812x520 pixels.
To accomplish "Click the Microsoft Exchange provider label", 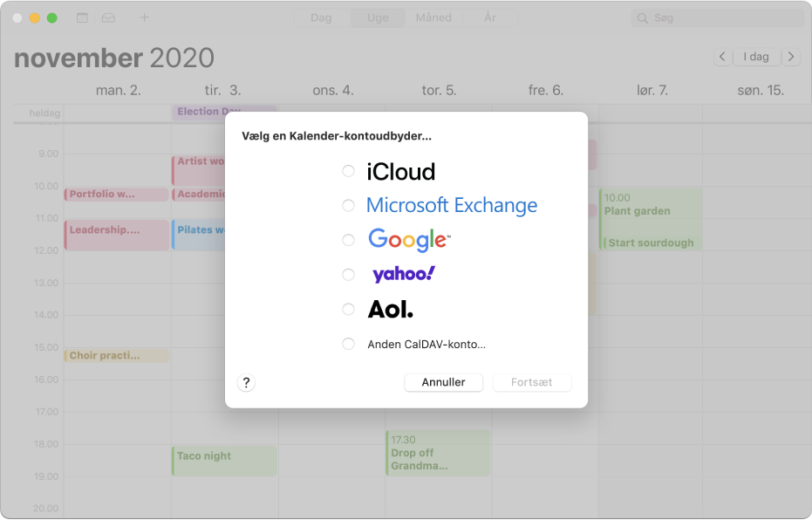I will pos(452,206).
